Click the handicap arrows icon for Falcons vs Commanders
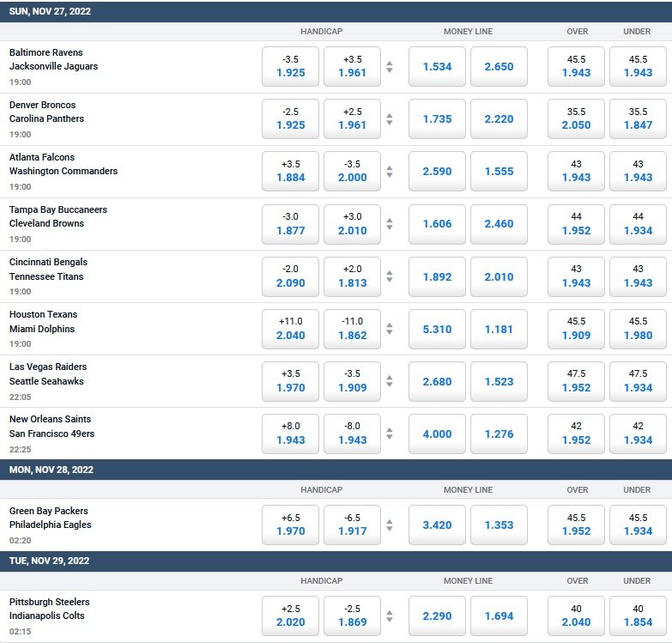This screenshot has height=643, width=672. click(390, 172)
